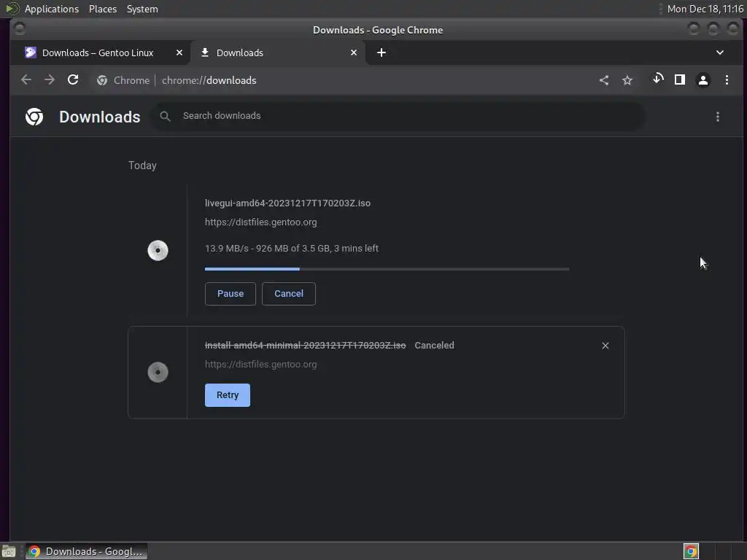Screen dimensions: 747x560
Task: Select the chrome Downloads tab
Action: (278, 52)
